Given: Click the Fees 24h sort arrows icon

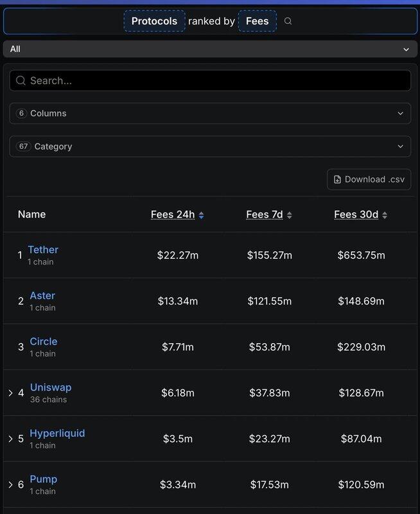Looking at the screenshot, I should click(x=201, y=215).
